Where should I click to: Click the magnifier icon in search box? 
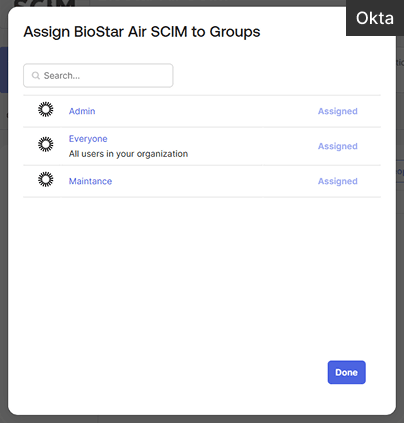(x=36, y=76)
